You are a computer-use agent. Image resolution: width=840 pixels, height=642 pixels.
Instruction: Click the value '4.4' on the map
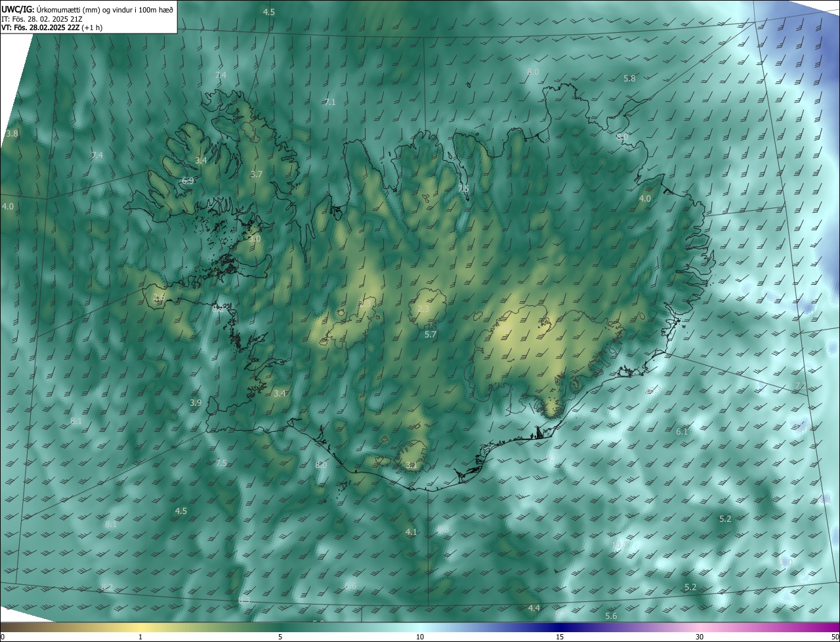click(534, 609)
